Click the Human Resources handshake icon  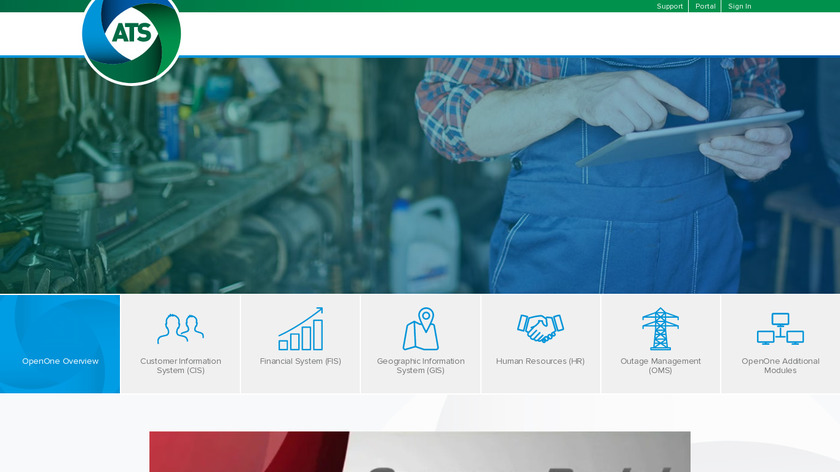[540, 327]
